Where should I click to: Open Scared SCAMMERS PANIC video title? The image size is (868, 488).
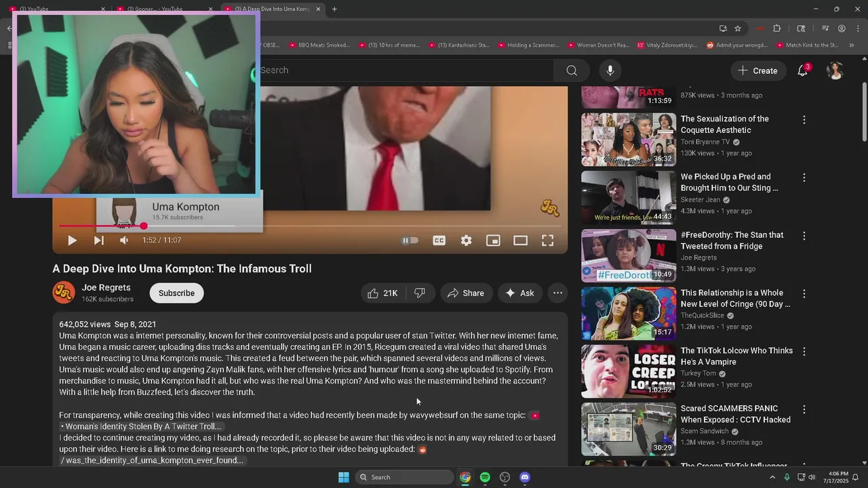735,414
